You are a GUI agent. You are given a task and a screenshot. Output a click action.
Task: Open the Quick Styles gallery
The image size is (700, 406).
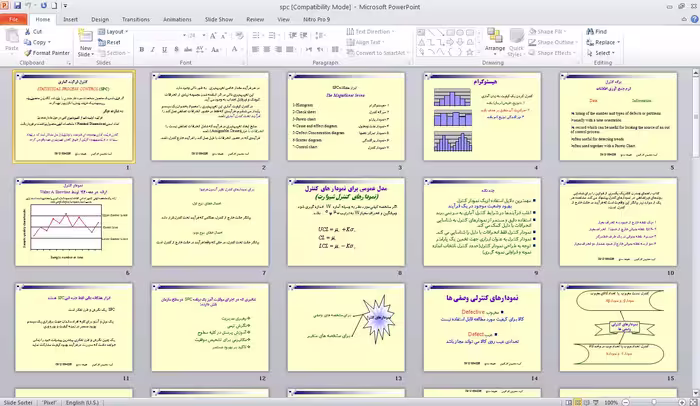tap(516, 42)
